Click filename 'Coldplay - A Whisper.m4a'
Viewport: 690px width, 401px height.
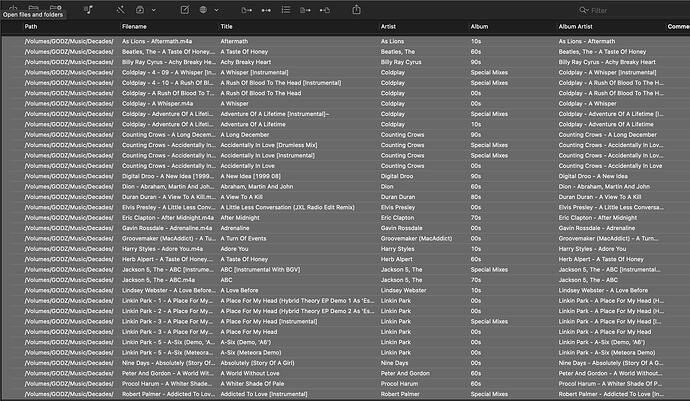tap(158, 103)
